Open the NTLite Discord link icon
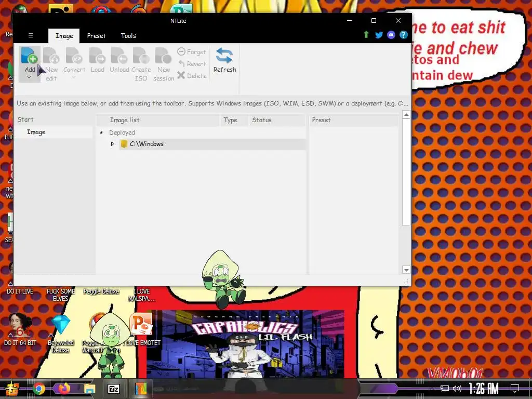Screen dimensions: 532x399 click(x=391, y=35)
